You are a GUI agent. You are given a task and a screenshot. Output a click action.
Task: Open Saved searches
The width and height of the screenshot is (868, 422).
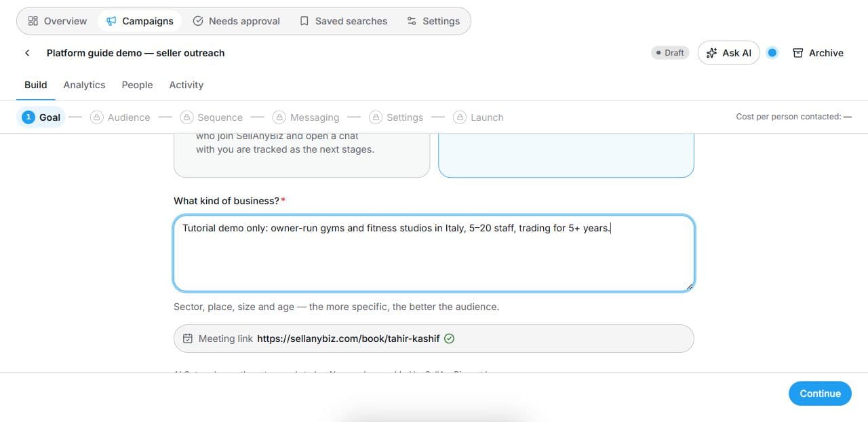pyautogui.click(x=344, y=21)
